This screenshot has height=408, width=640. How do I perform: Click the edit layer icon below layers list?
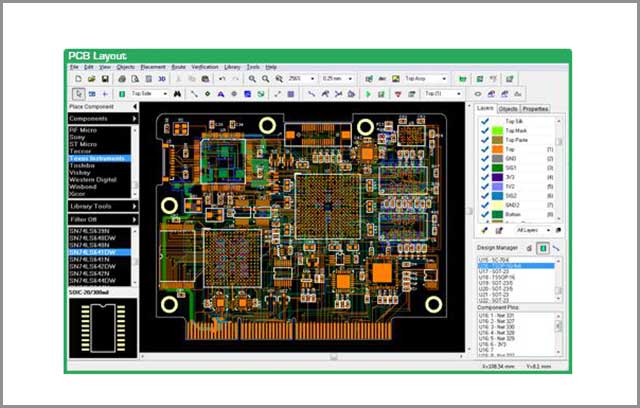498,231
